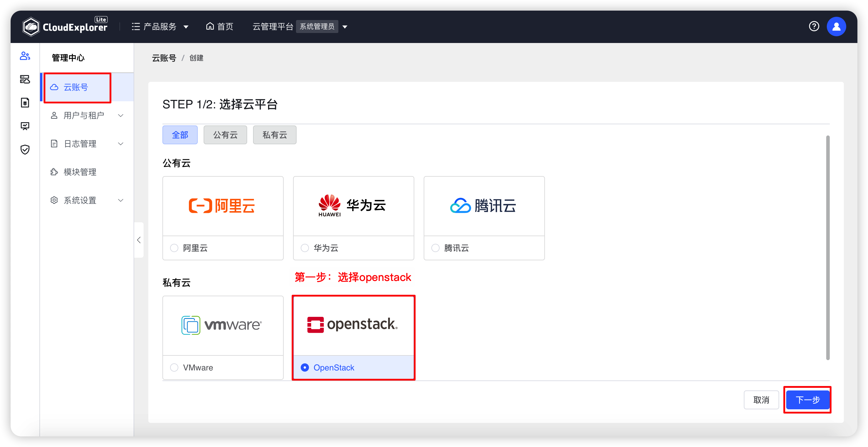
Task: Click the 华为云 HUAWEI logo card
Action: [x=353, y=206]
